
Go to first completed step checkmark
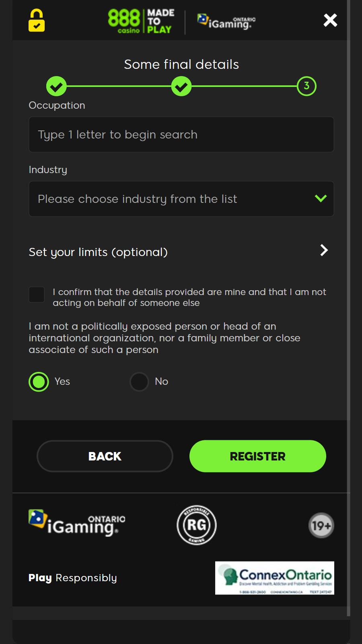(x=56, y=86)
